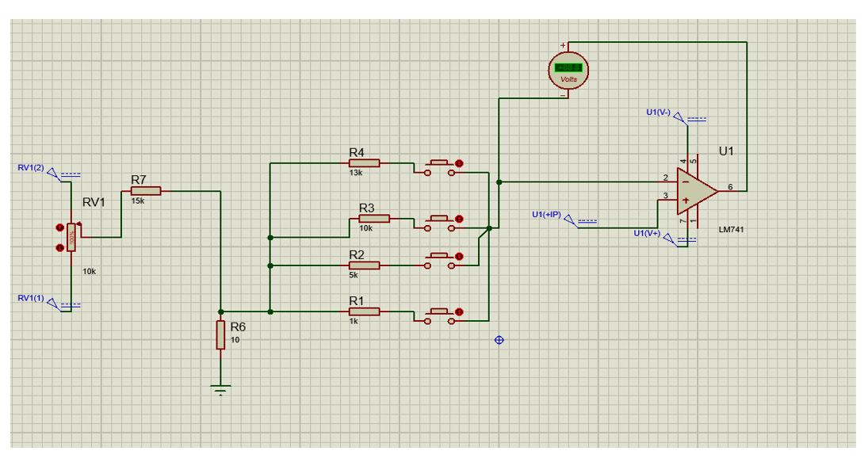This screenshot has height=466, width=868.
Task: Select the ground terminal symbol
Action: (x=220, y=390)
